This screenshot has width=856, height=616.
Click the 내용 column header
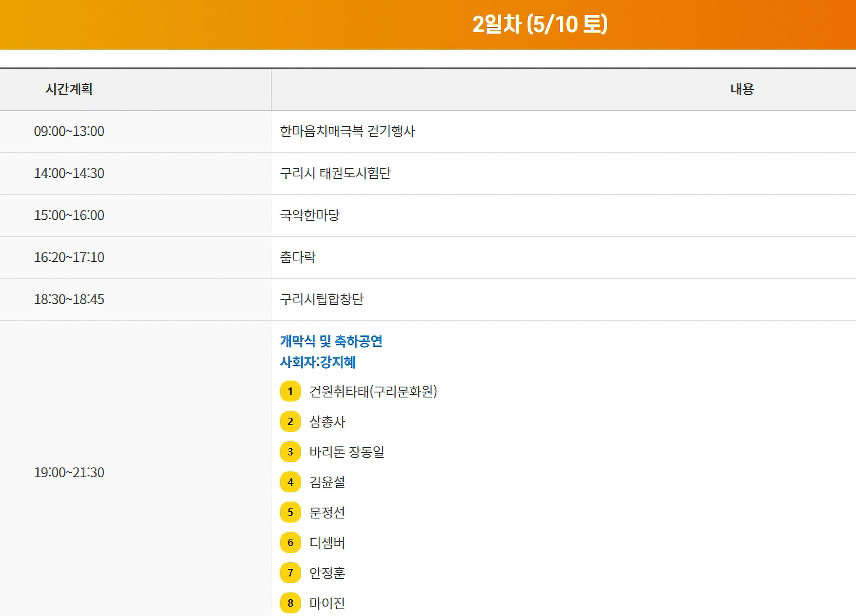point(742,89)
